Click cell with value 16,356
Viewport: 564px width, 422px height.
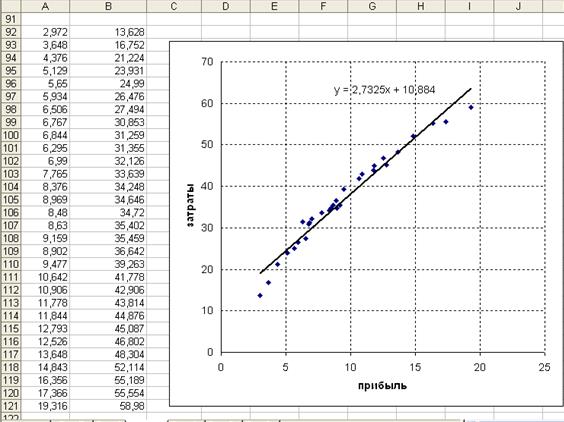[45, 380]
